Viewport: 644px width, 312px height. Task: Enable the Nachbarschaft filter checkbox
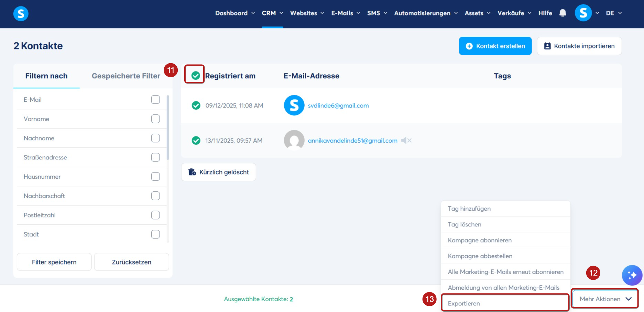pyautogui.click(x=155, y=196)
